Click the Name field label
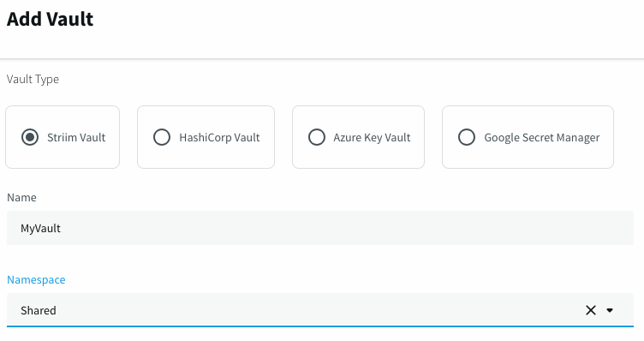This screenshot has width=644, height=341. (x=21, y=198)
